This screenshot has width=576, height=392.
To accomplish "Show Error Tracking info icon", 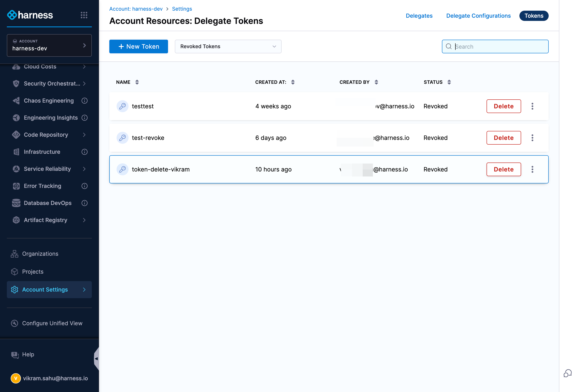I will [x=85, y=186].
